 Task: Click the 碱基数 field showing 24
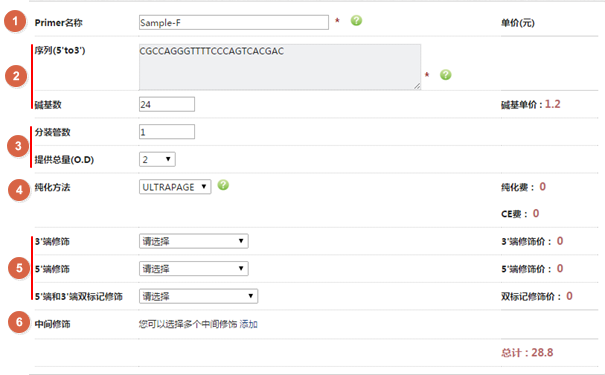(167, 104)
